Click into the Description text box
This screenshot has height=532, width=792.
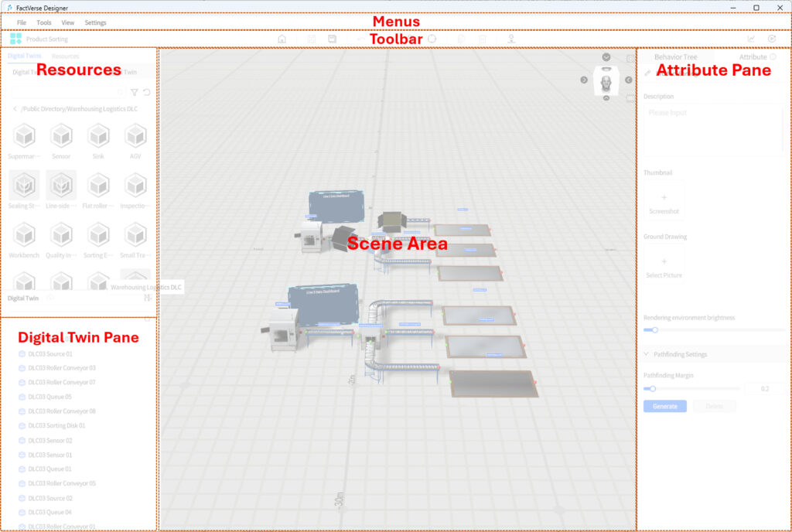point(714,130)
